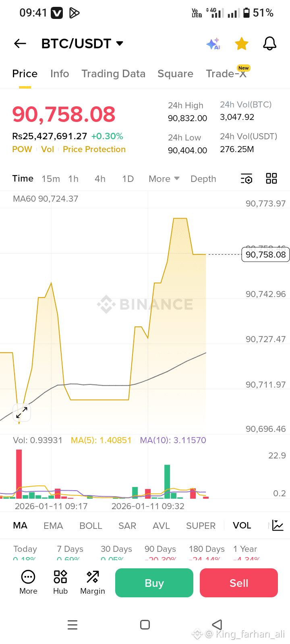This screenshot has height=644, width=290.
Task: Toggle the EMA indicator
Action: pyautogui.click(x=53, y=526)
